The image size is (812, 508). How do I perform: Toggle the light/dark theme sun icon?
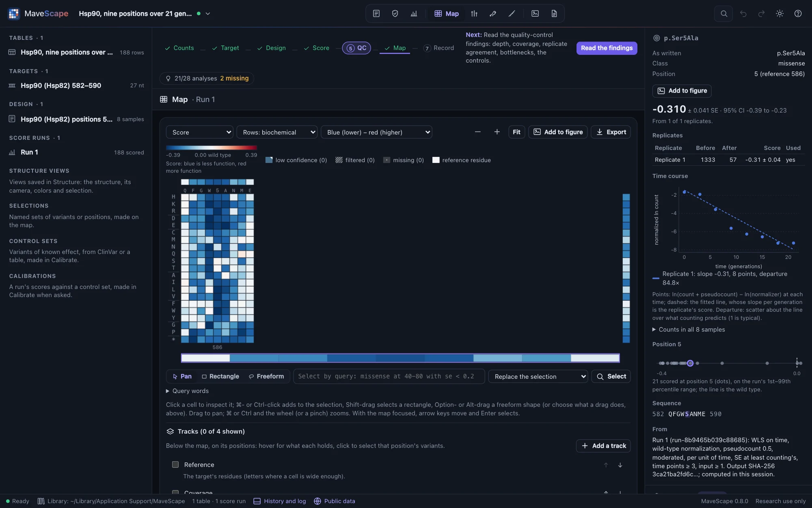[780, 13]
